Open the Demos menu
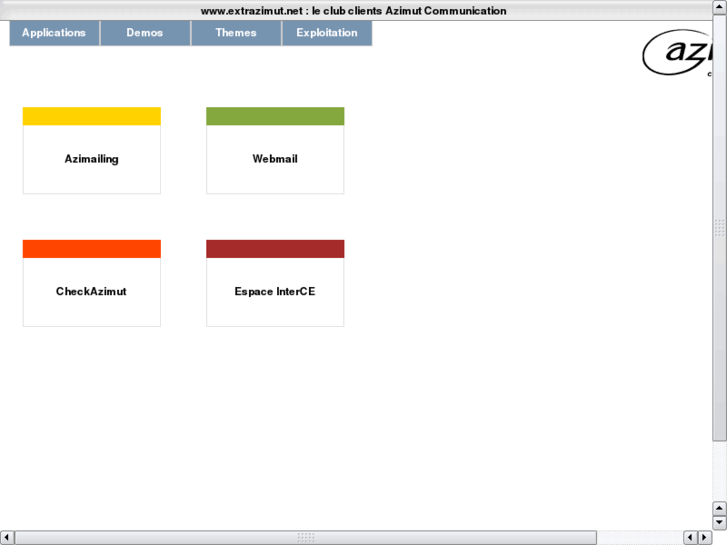The image size is (727, 545). point(145,33)
